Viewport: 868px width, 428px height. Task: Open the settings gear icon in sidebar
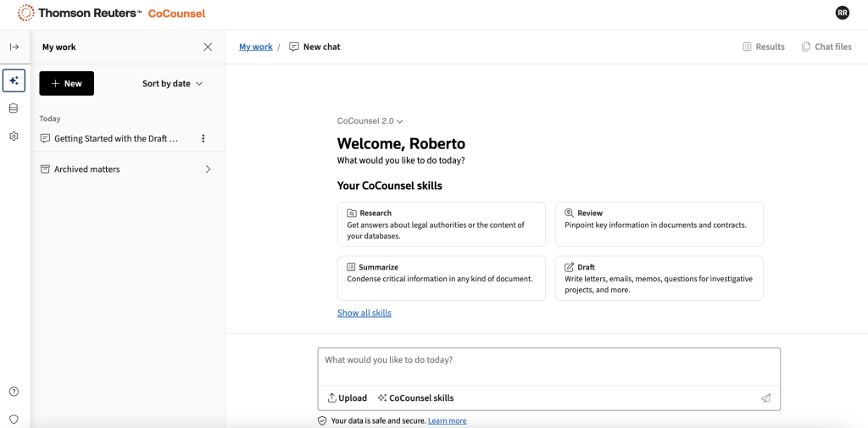(14, 136)
